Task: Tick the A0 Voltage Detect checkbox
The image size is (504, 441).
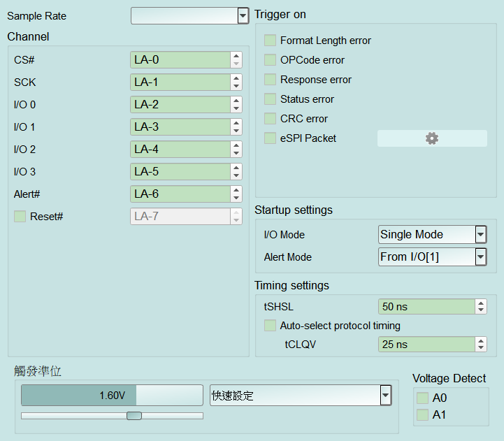Action: [422, 398]
